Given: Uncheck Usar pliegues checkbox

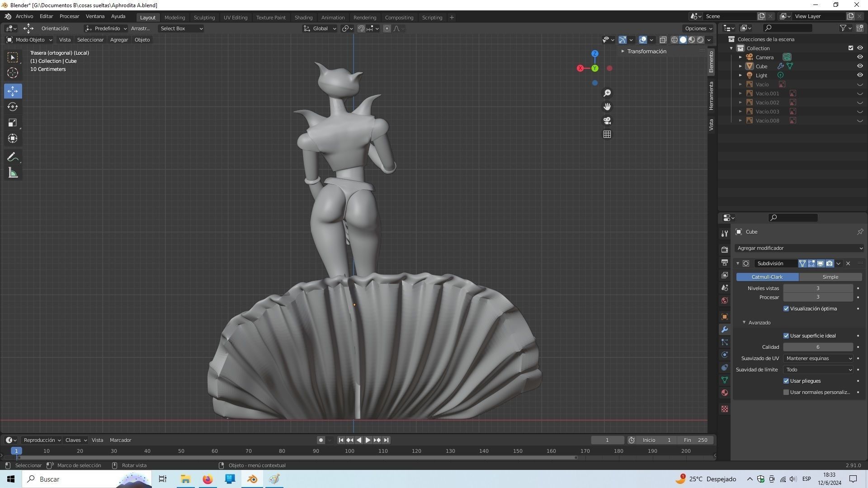Looking at the screenshot, I should coord(786,381).
